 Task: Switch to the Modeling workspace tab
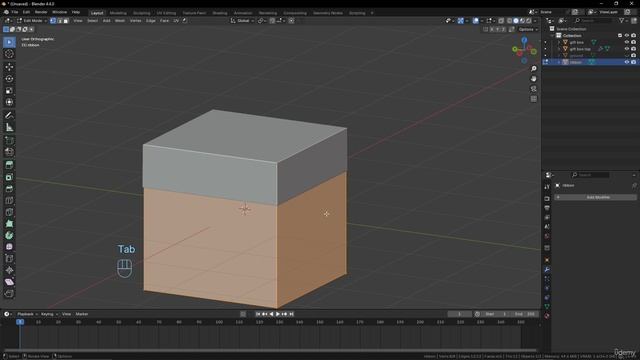click(x=118, y=13)
